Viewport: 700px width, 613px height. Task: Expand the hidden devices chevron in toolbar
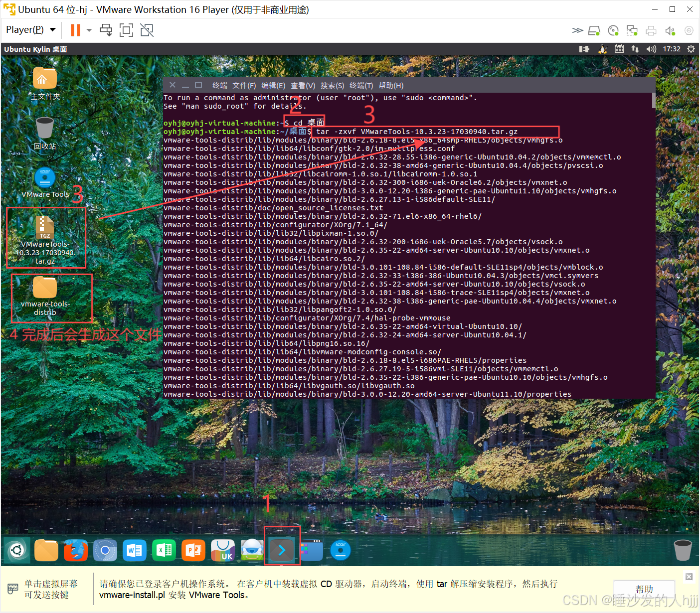tap(577, 30)
